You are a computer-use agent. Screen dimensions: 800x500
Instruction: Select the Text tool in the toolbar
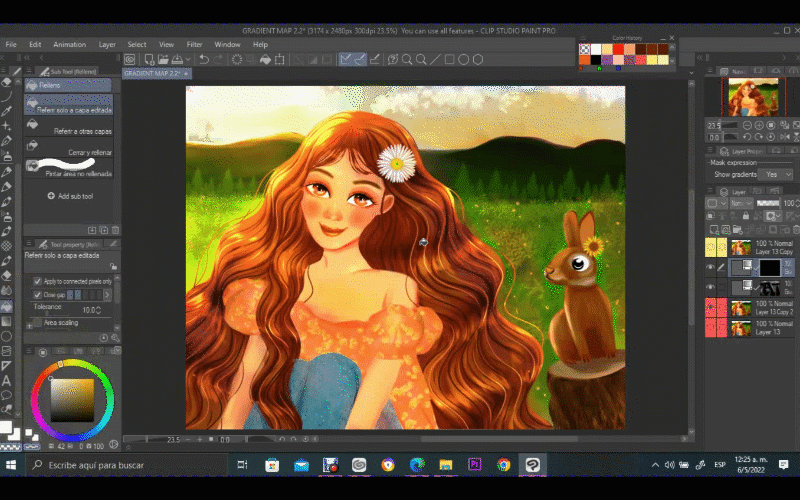tap(7, 381)
